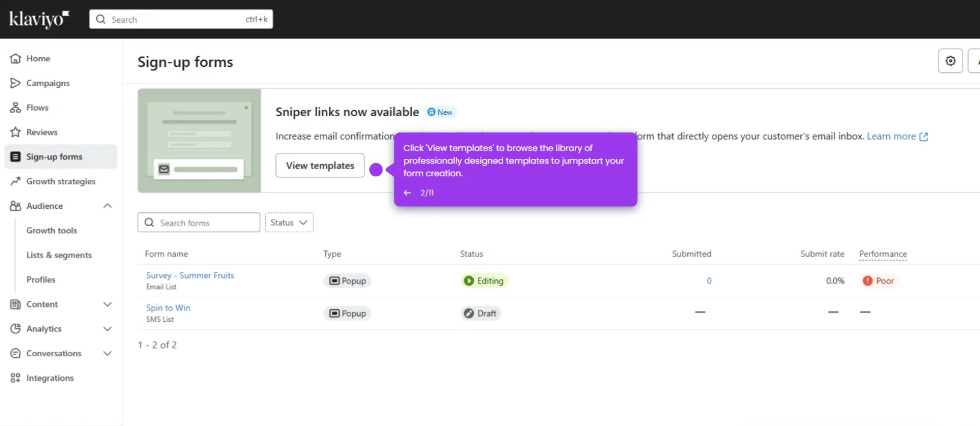Viewport: 980px width, 426px height.
Task: Open the Learn more link
Action: (891, 137)
